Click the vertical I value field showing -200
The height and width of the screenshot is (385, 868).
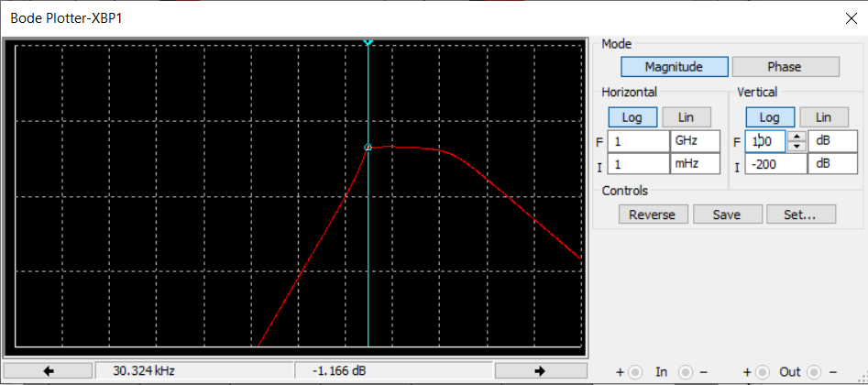775,164
